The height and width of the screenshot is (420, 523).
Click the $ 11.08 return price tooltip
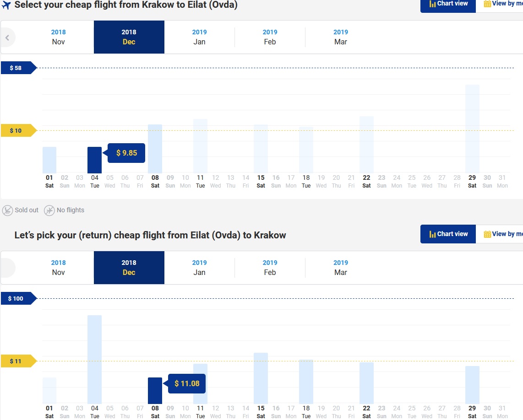187,384
